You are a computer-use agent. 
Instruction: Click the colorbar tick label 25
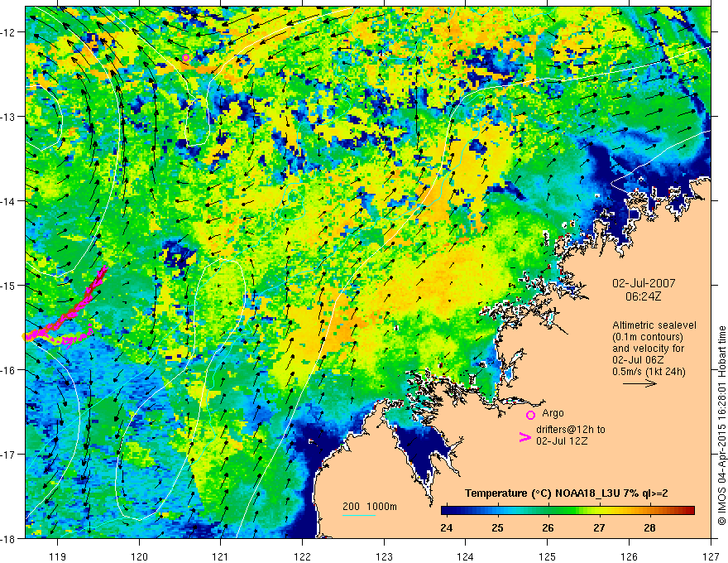pos(497,527)
